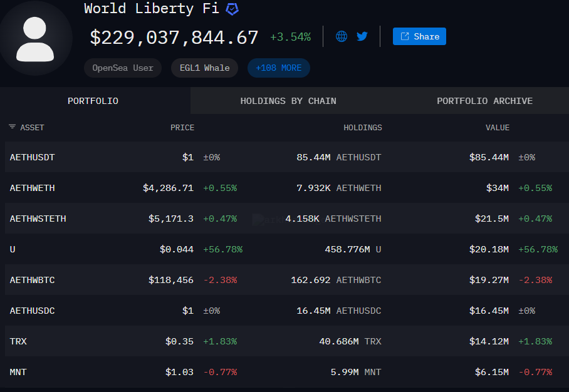Click holdings 40.686M TRX
The image size is (569, 392).
click(x=350, y=342)
